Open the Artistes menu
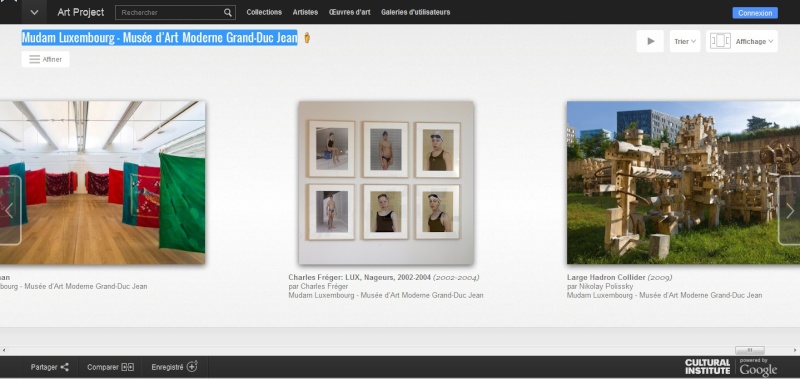The width and height of the screenshot is (800, 379). [x=305, y=12]
